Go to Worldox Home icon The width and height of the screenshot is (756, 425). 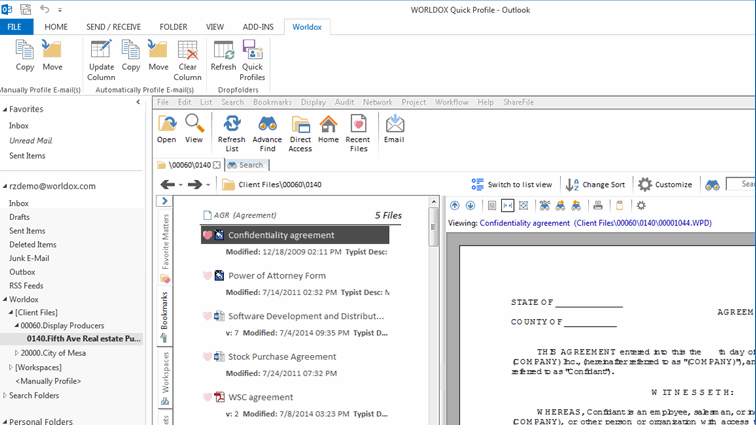(328, 123)
